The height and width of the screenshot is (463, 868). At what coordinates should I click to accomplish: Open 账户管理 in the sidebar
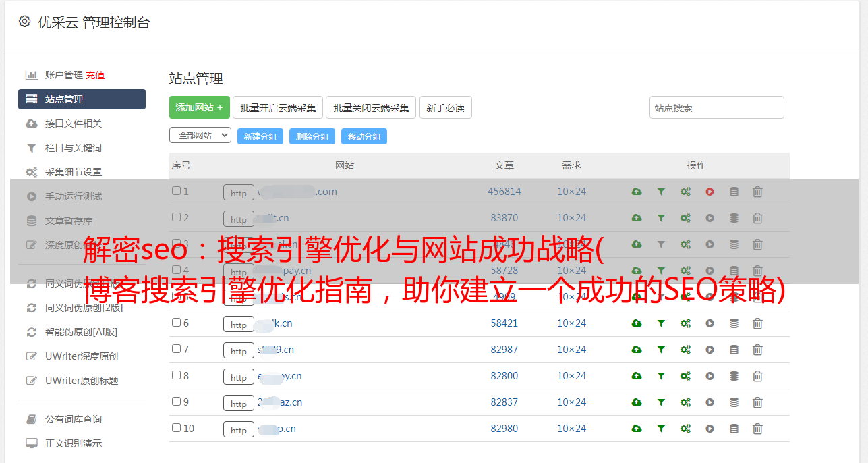click(x=63, y=75)
